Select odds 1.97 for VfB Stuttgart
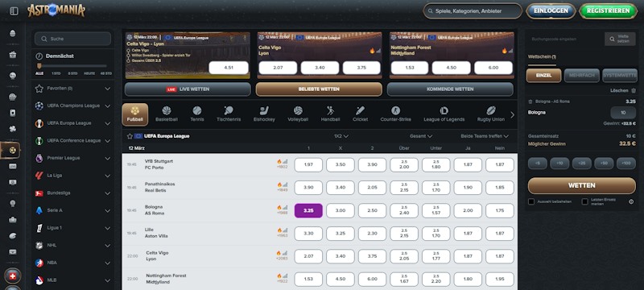 (308, 164)
